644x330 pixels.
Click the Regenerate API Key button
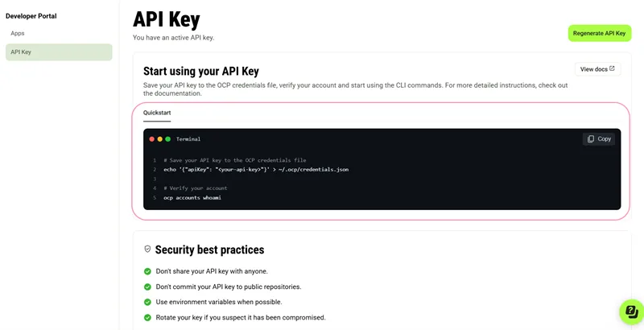[599, 33]
